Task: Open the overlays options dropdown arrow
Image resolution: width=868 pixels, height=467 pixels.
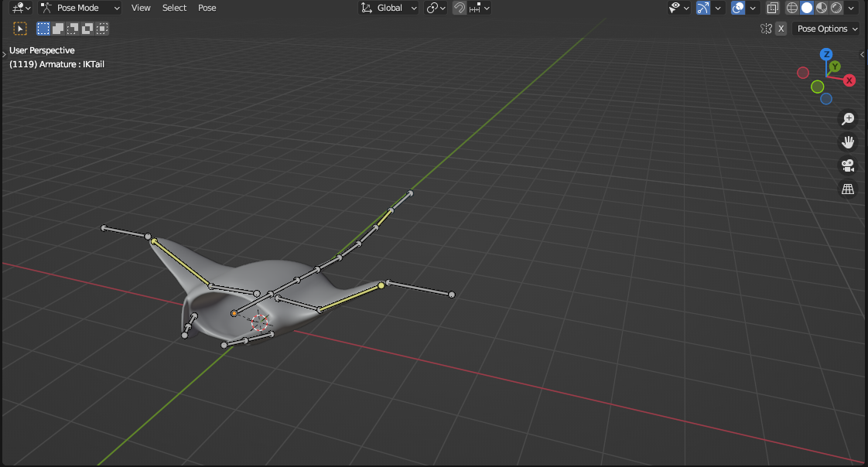Action: pos(753,8)
